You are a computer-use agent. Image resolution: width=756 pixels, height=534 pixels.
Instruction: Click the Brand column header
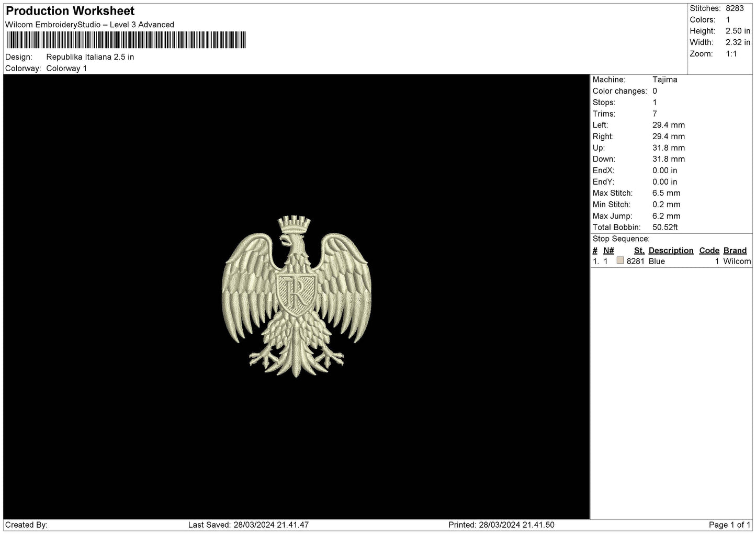[x=735, y=251]
